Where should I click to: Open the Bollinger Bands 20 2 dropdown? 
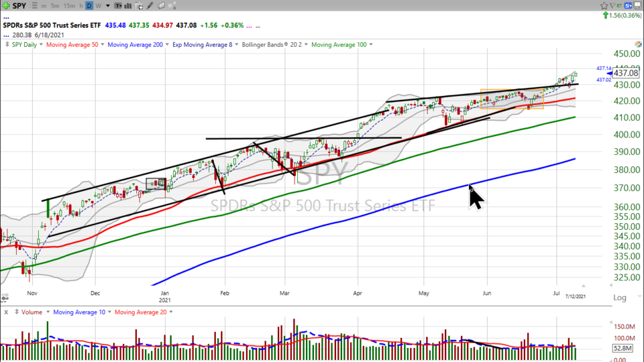(x=306, y=44)
